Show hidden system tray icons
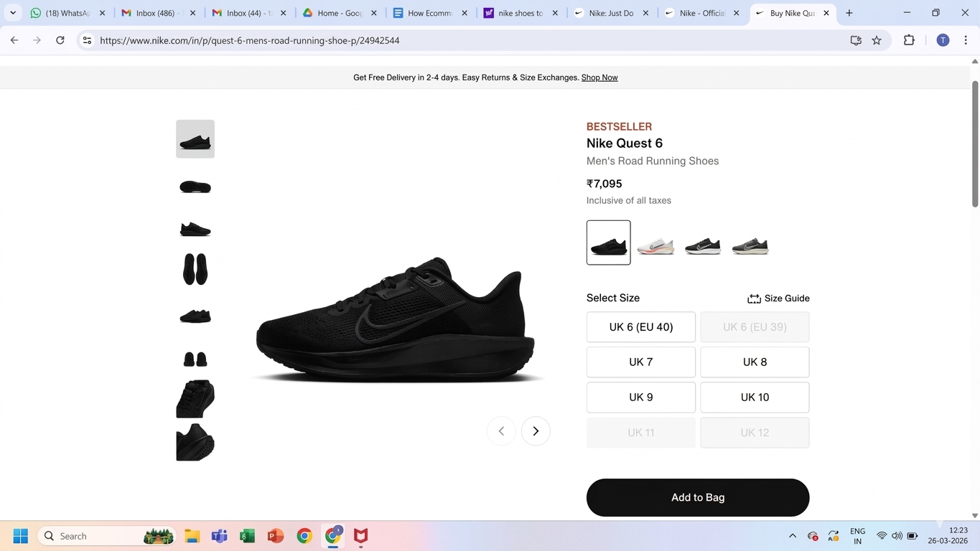 [x=793, y=536]
